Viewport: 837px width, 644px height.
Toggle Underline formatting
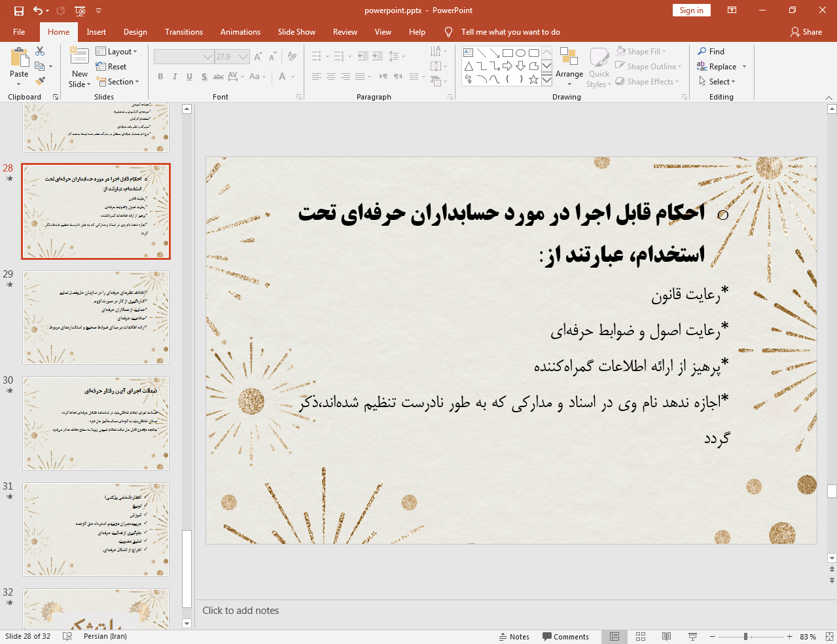coord(189,77)
